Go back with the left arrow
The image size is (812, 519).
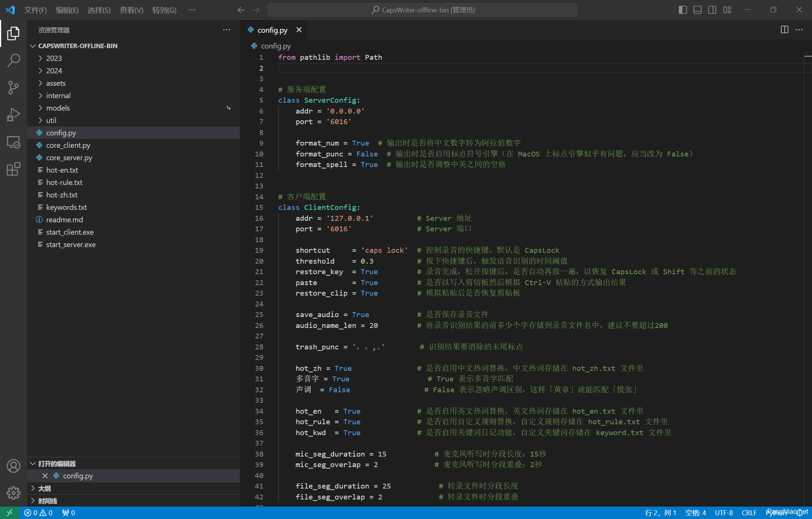point(241,10)
